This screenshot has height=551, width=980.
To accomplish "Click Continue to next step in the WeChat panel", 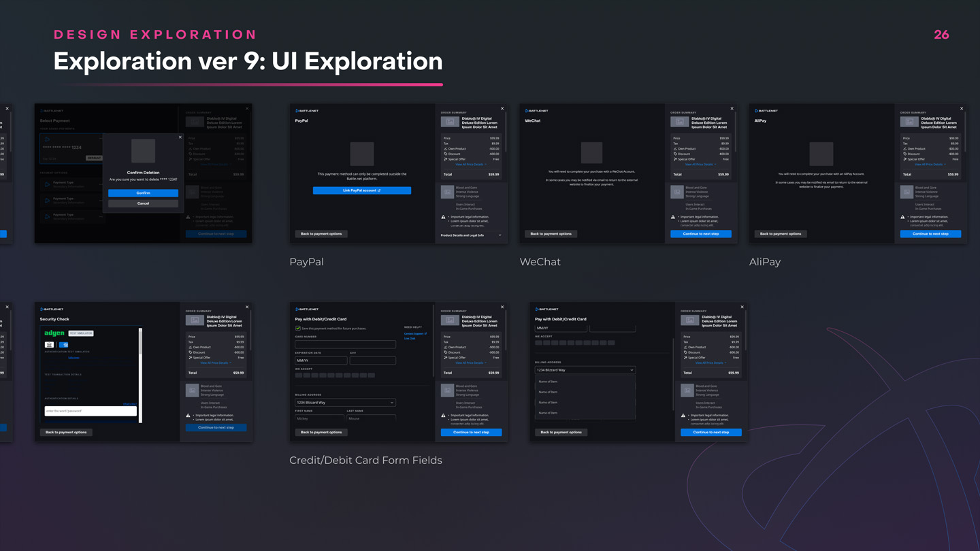I will tap(701, 233).
